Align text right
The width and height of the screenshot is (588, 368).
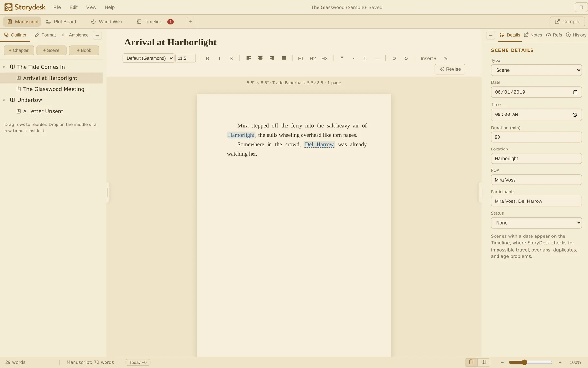[272, 58]
